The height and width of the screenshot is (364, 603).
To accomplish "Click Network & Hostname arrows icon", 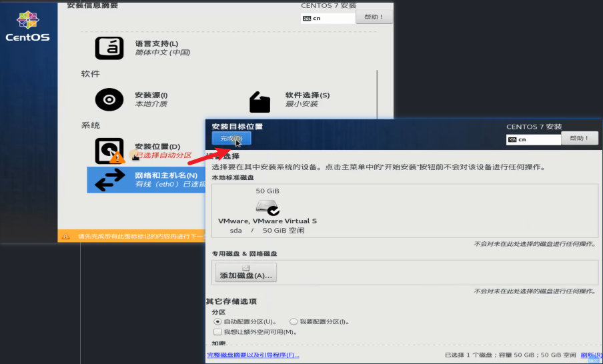I will click(x=110, y=180).
